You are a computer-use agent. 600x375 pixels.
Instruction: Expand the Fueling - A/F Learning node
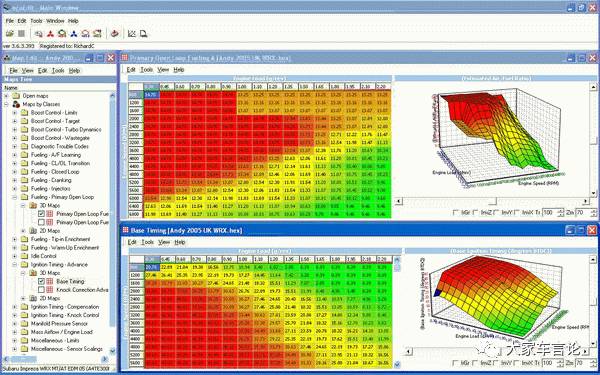click(x=15, y=155)
